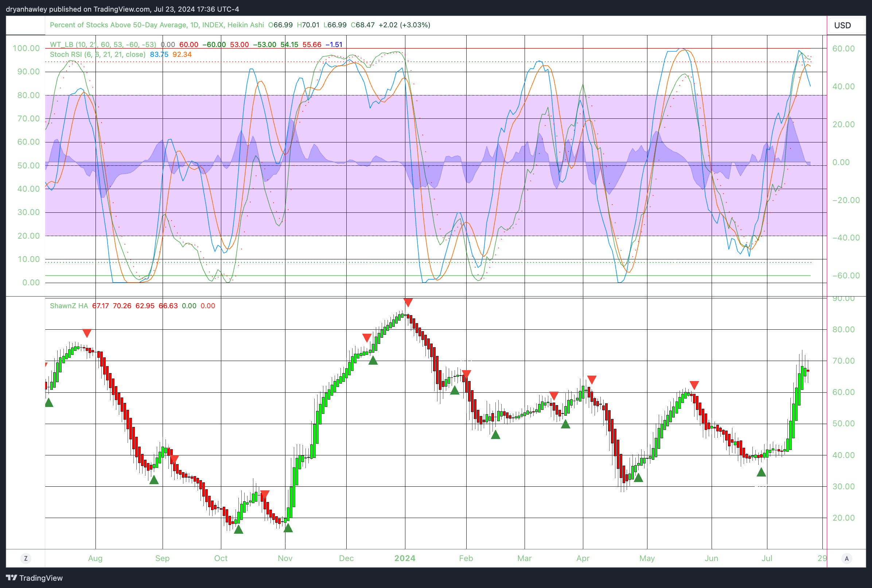Image resolution: width=872 pixels, height=588 pixels.
Task: Click the green up-triangle marker in late April
Action: point(638,477)
